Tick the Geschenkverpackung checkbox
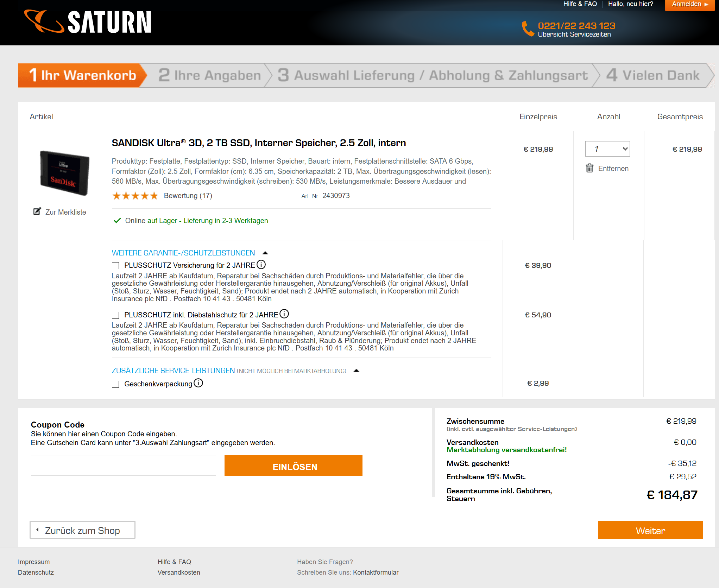Image resolution: width=719 pixels, height=588 pixels. 115,384
